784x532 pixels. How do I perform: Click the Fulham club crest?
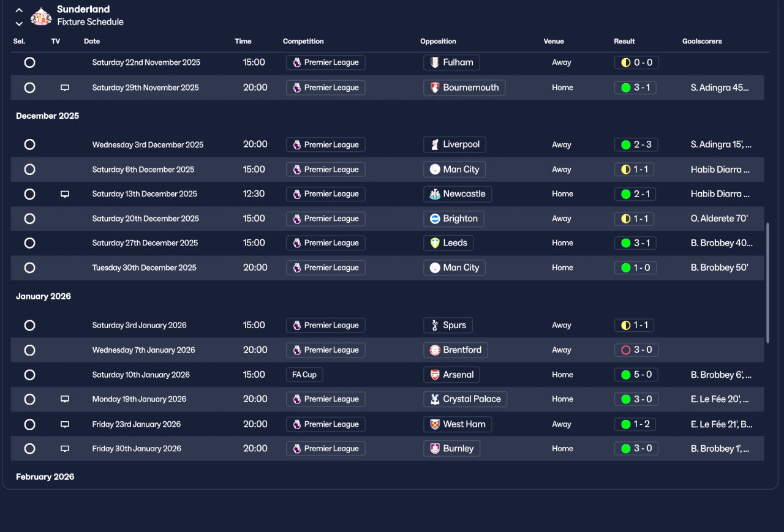click(435, 62)
